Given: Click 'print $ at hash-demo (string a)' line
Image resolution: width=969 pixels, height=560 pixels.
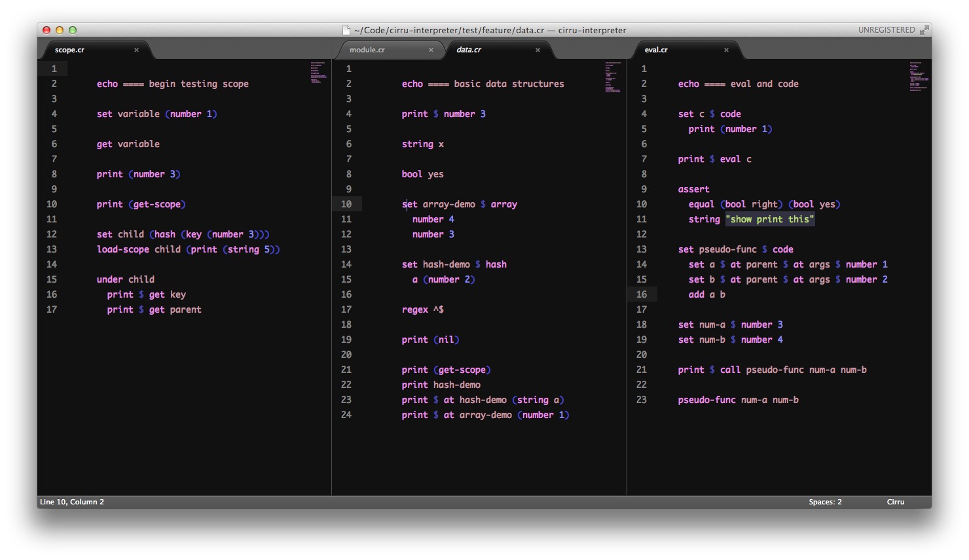Looking at the screenshot, I should pyautogui.click(x=483, y=400).
